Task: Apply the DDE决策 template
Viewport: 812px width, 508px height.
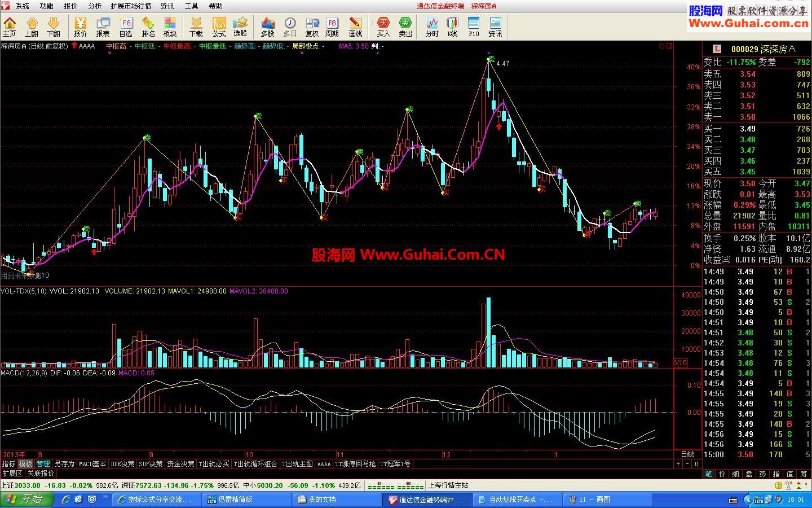Action: tap(122, 464)
